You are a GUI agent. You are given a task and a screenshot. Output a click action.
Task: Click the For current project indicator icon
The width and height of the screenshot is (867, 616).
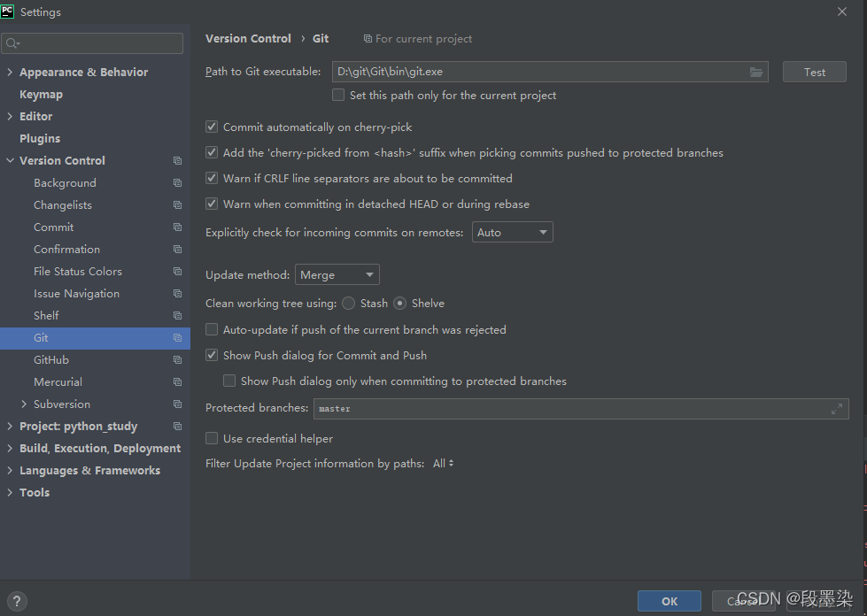[x=368, y=39]
